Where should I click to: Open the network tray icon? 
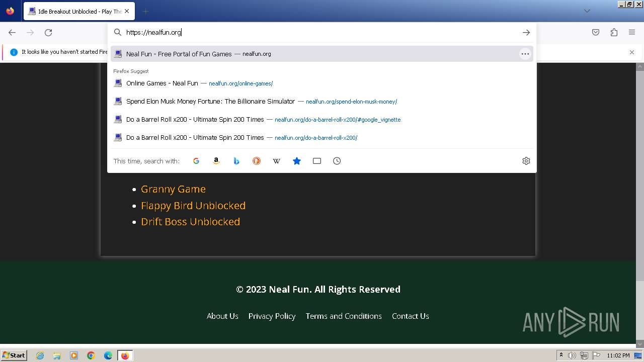(x=584, y=355)
